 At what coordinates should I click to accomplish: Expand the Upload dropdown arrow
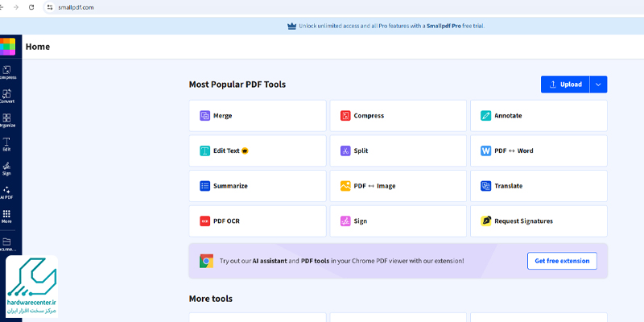[598, 85]
